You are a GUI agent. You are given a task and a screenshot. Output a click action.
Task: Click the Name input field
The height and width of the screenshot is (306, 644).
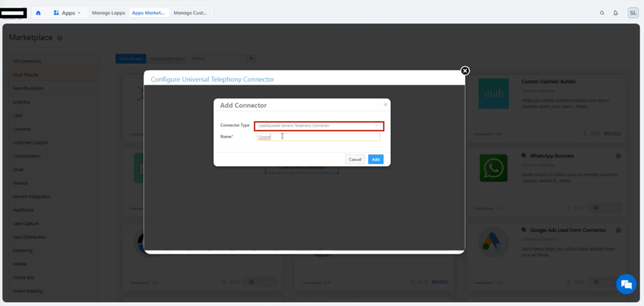(x=318, y=137)
